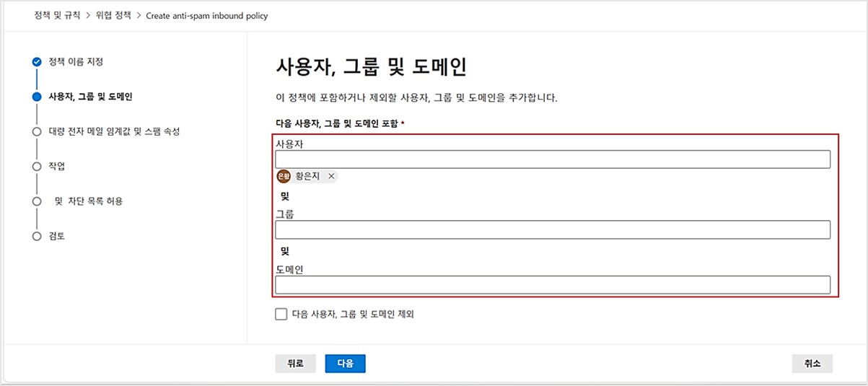Remove 황은지 with the X icon
The width and height of the screenshot is (868, 386).
coord(331,176)
